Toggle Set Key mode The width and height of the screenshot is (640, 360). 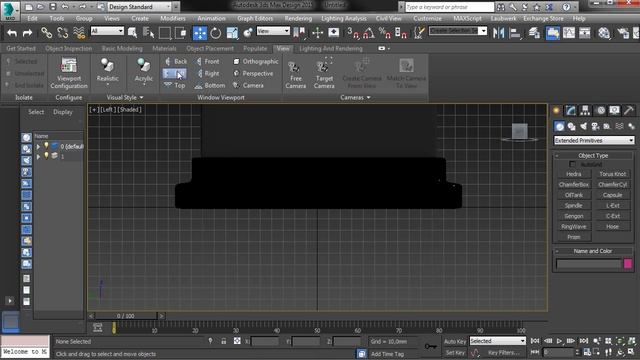pos(455,352)
